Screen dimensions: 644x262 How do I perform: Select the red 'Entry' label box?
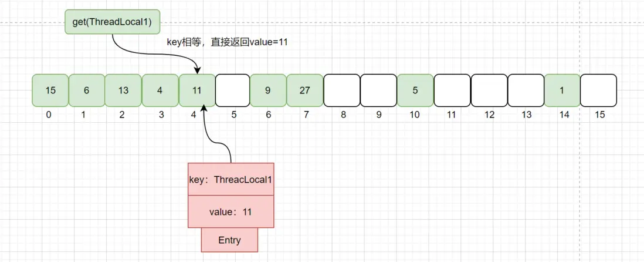[x=229, y=240]
